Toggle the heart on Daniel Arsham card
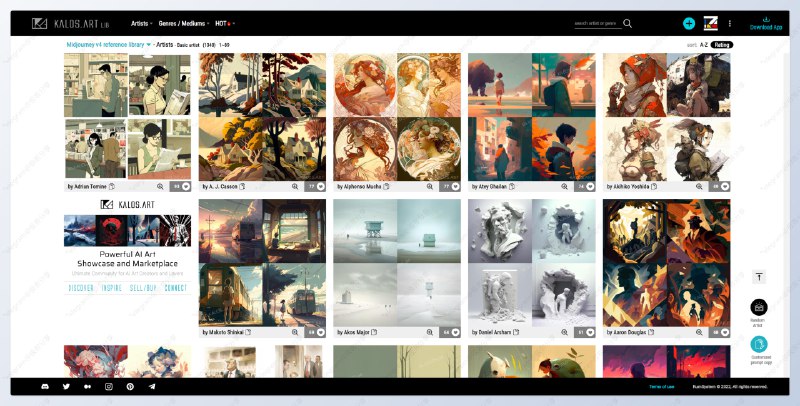800x406 pixels. 588,331
